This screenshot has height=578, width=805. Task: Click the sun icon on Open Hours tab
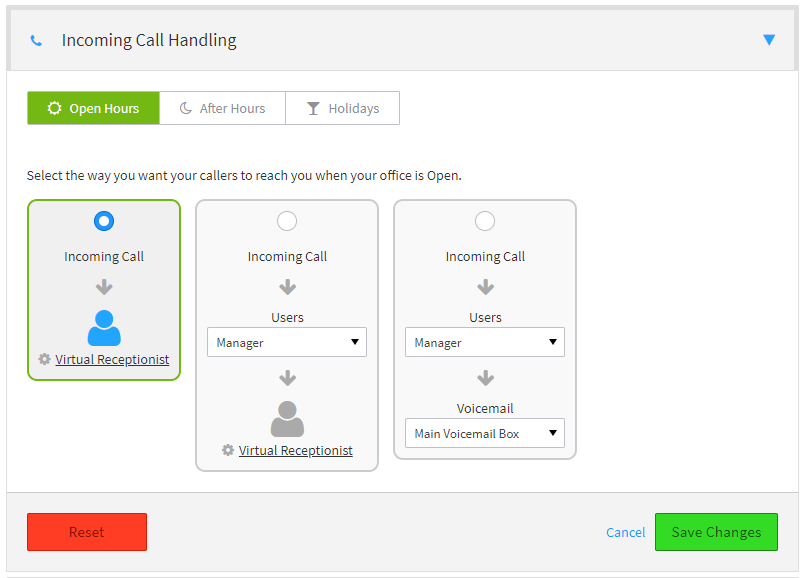tap(54, 108)
